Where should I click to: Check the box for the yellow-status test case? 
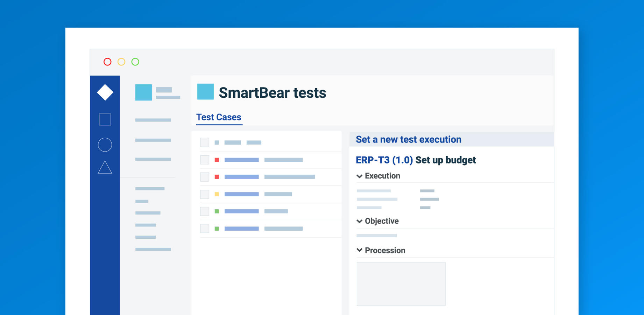tap(205, 194)
